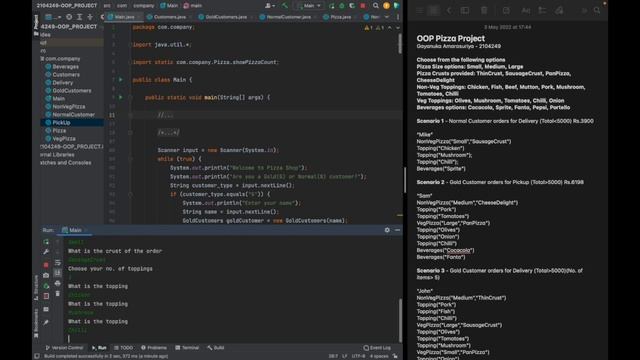Switch Notes to gallery view icon

click(x=434, y=10)
